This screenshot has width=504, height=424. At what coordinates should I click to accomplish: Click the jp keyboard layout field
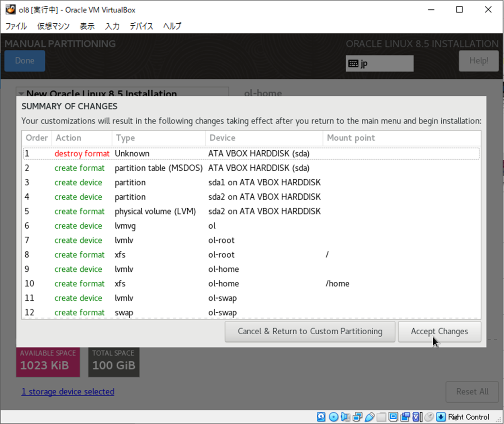coord(379,63)
